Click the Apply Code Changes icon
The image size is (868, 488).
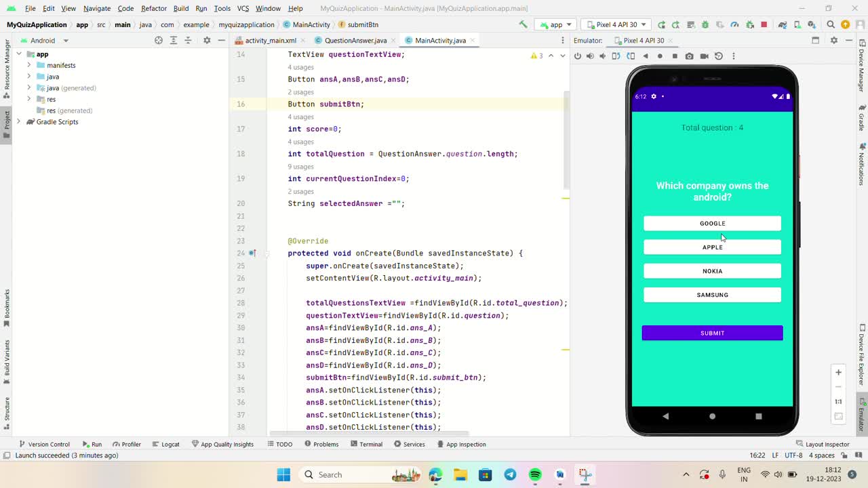pyautogui.click(x=690, y=24)
